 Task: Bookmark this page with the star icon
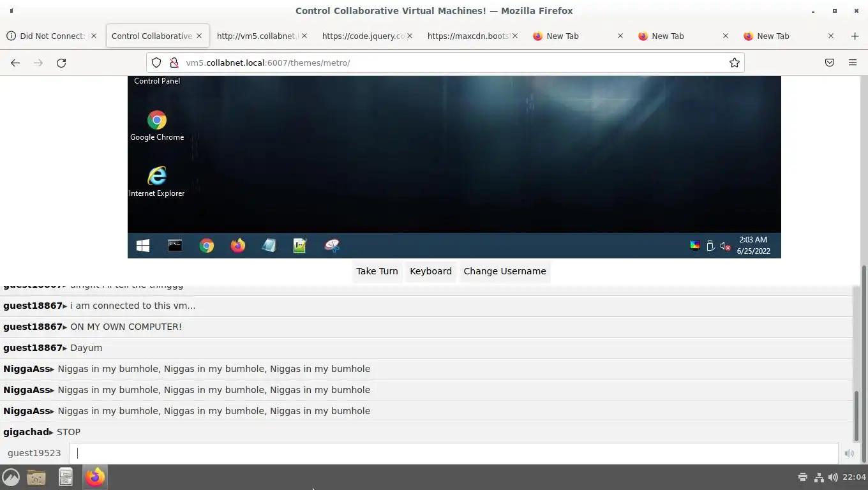pos(735,63)
